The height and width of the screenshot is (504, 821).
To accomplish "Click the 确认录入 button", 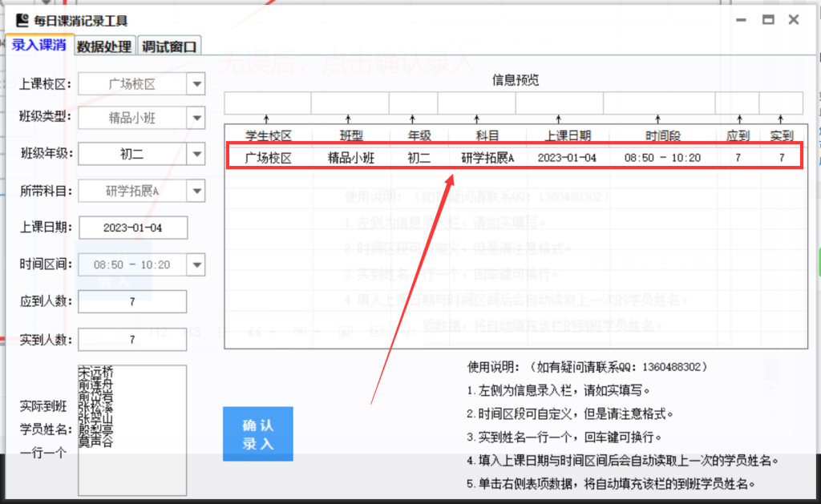I will pyautogui.click(x=258, y=433).
